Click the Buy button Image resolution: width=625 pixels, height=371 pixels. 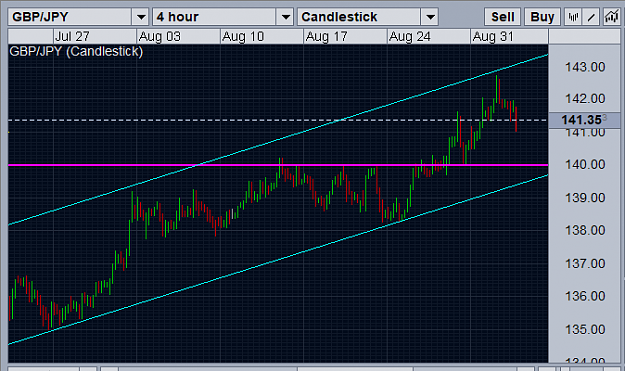542,17
